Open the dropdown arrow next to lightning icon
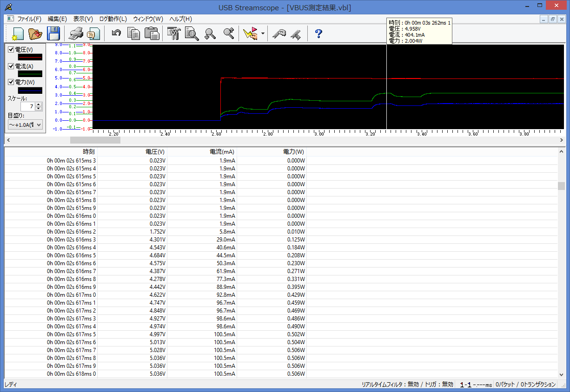The width and height of the screenshot is (570, 392). [x=263, y=34]
